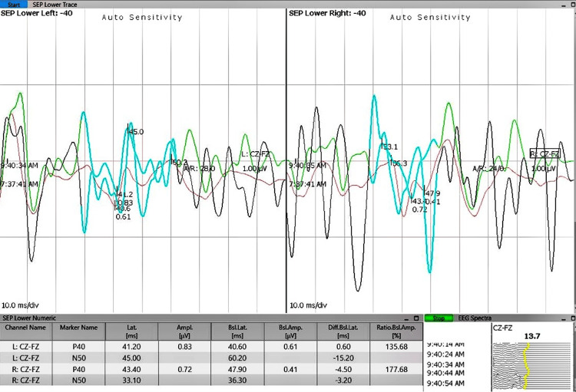This screenshot has width=576, height=392.
Task: Click the 60.2 marker on left trace
Action: (x=180, y=162)
